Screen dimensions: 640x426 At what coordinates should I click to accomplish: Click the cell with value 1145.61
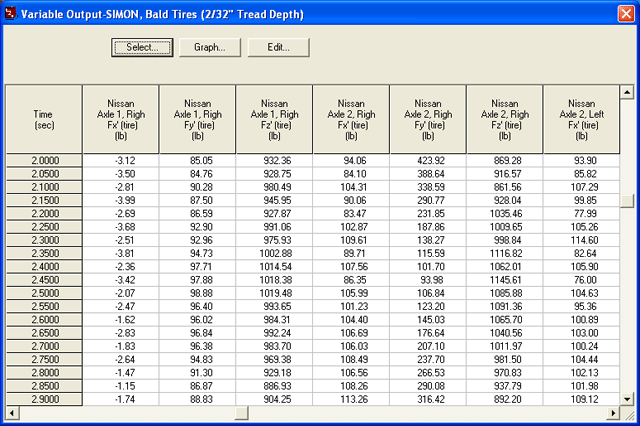(x=506, y=278)
